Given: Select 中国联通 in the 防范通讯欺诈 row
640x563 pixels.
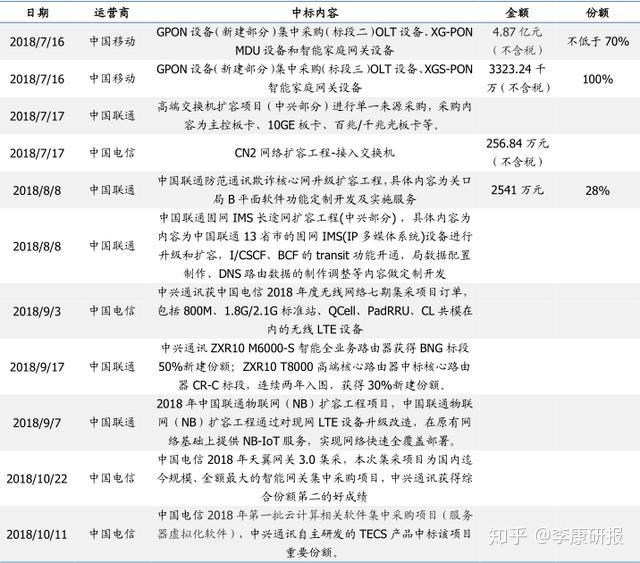Looking at the screenshot, I should pos(112,190).
